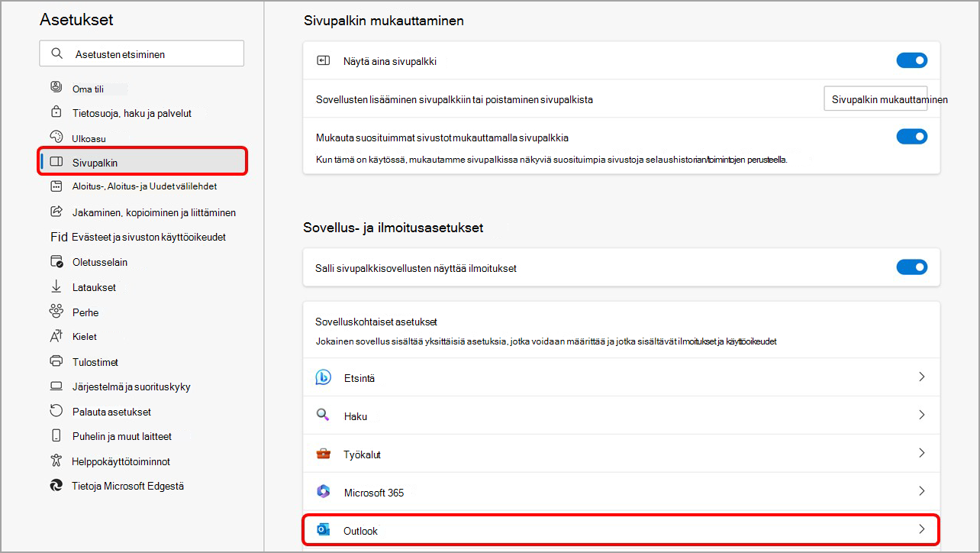Click the Jakaminen share icon

56,212
